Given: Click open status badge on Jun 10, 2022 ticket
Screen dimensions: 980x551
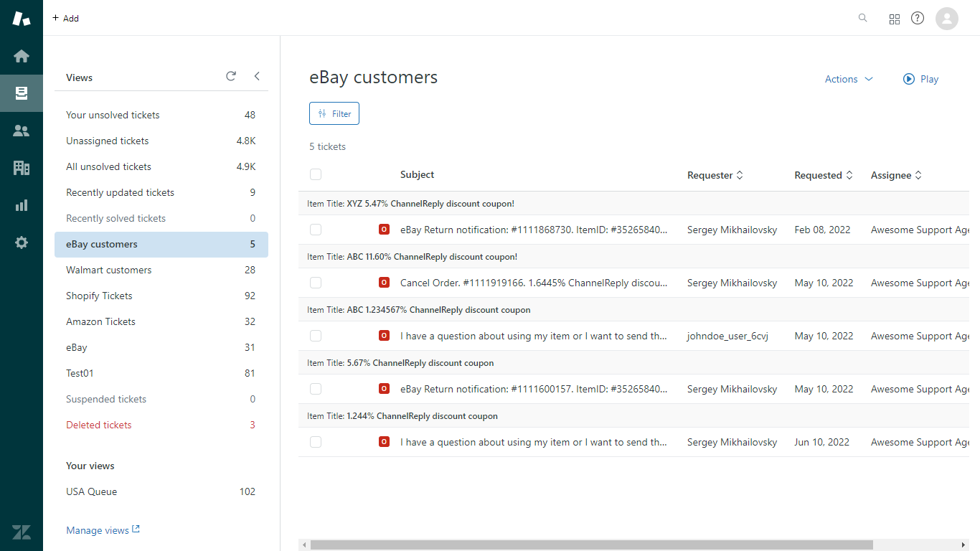Looking at the screenshot, I should [384, 442].
